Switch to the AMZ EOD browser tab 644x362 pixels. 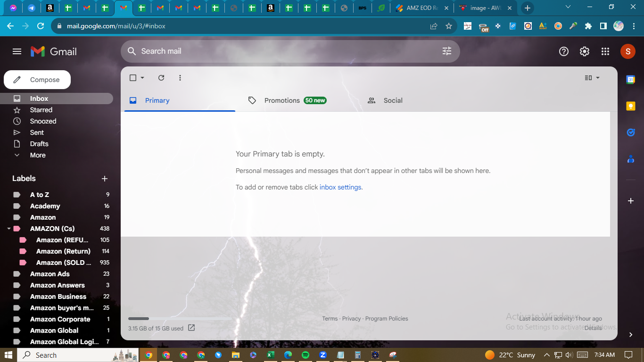click(421, 8)
